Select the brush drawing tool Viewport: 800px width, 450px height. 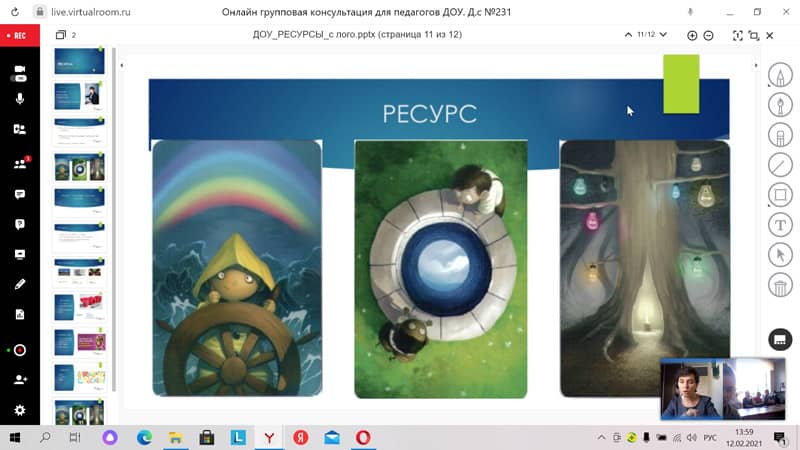pyautogui.click(x=780, y=105)
